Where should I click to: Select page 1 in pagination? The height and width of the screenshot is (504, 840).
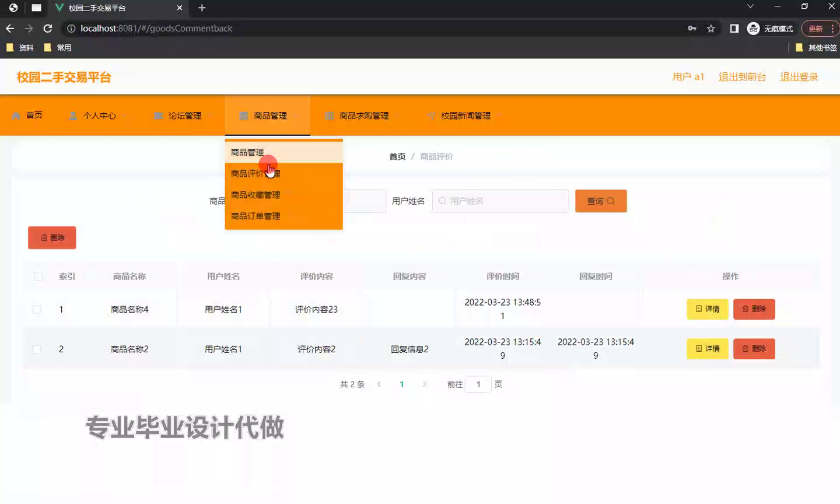pos(401,384)
